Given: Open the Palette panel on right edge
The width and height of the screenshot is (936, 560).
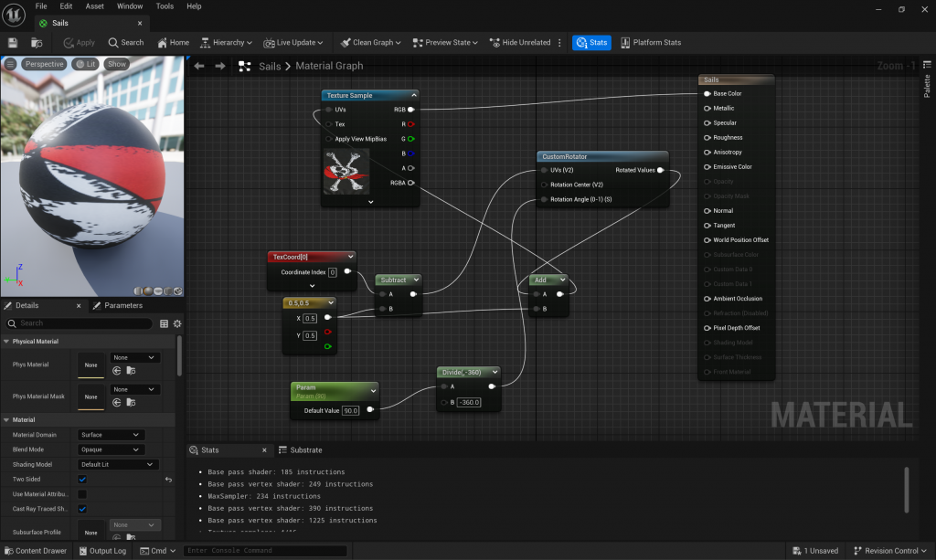Looking at the screenshot, I should click(927, 86).
